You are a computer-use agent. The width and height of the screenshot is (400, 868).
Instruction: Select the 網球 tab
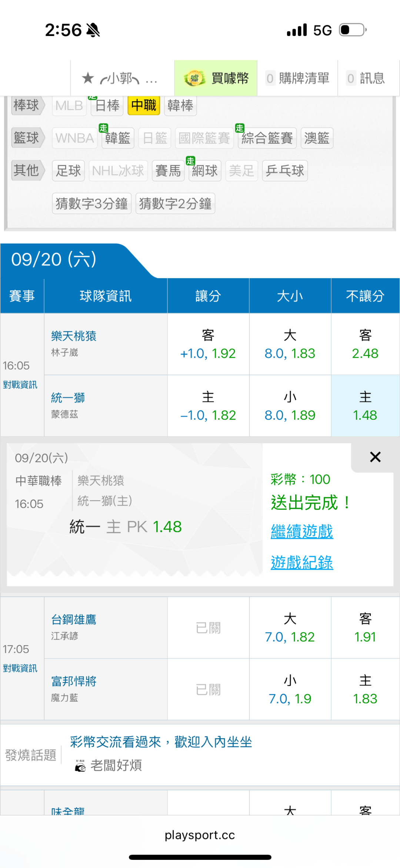pyautogui.click(x=205, y=171)
